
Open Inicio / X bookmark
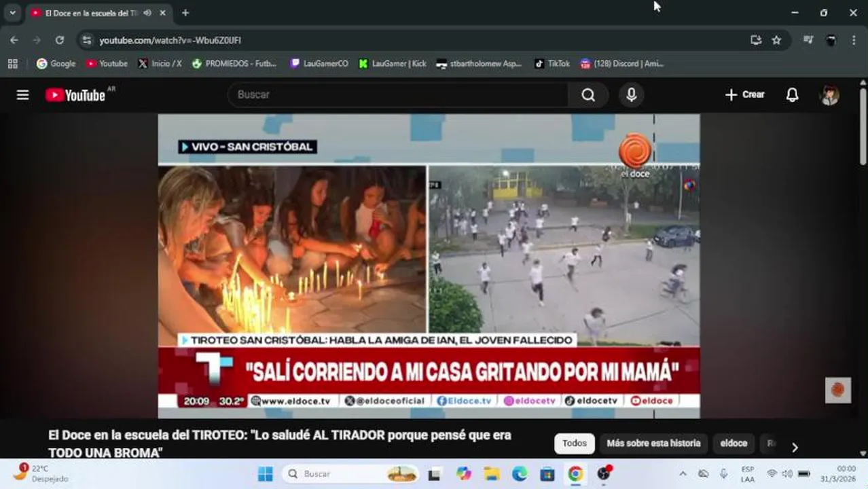click(160, 63)
